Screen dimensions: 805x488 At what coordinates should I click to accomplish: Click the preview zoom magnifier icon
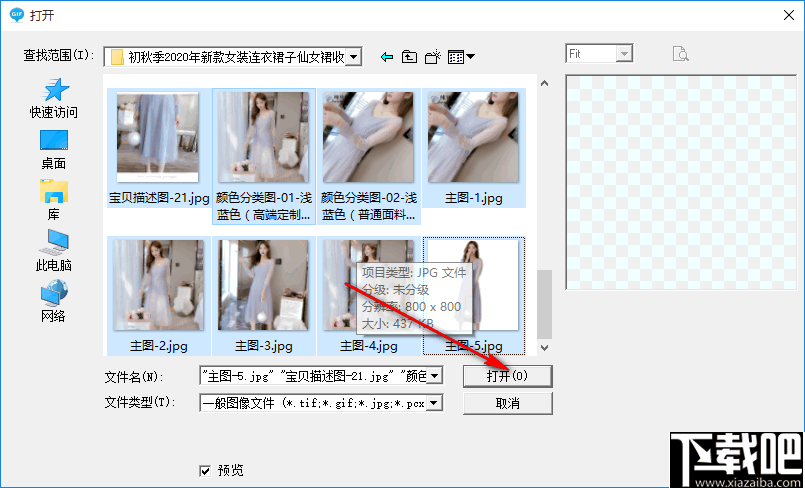680,54
